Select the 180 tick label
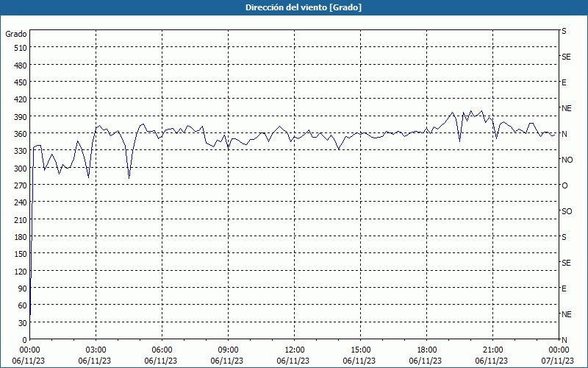Image resolution: width=588 pixels, height=368 pixels. pyautogui.click(x=21, y=237)
